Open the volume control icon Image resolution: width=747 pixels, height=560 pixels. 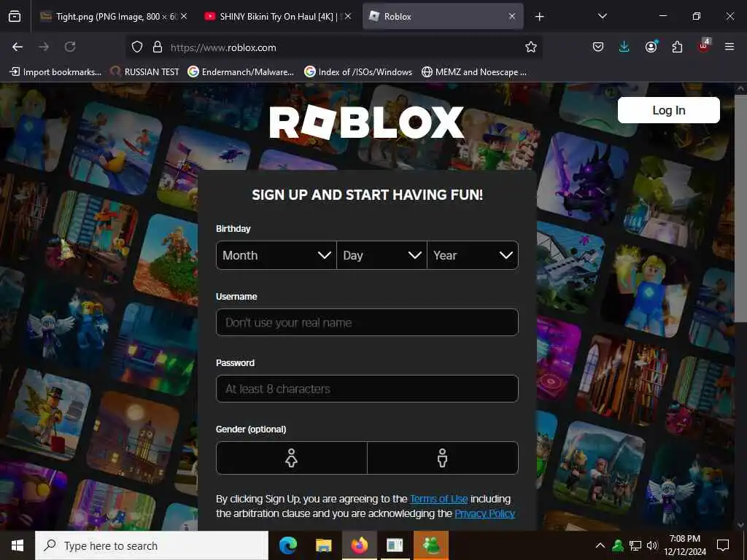pyautogui.click(x=652, y=545)
